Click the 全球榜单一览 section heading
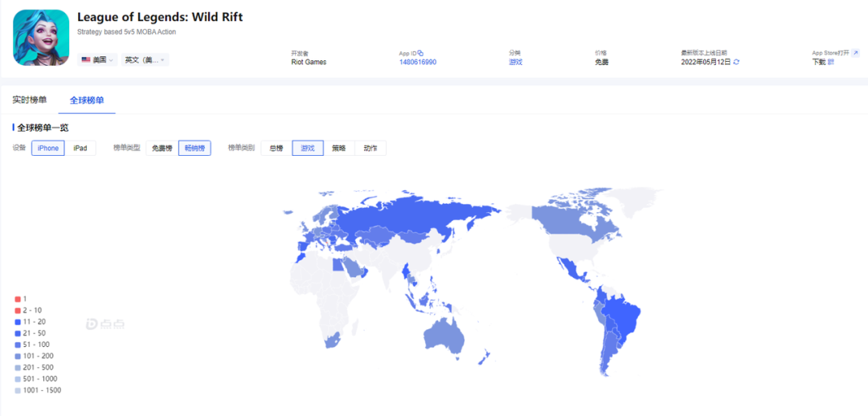 click(43, 128)
